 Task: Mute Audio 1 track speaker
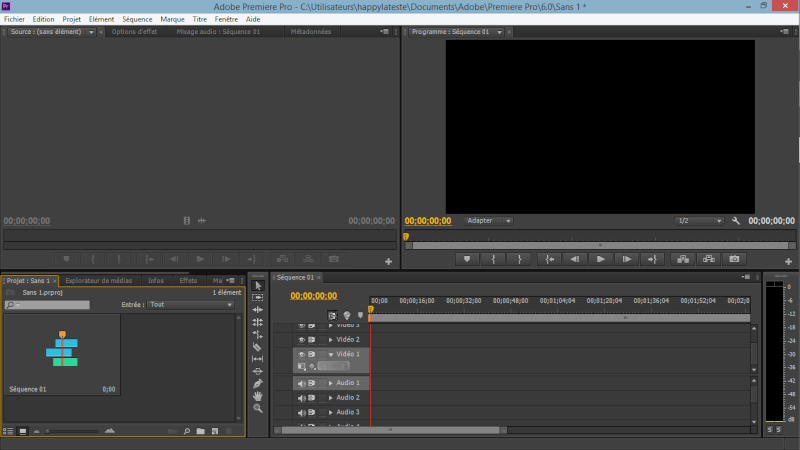(x=302, y=383)
